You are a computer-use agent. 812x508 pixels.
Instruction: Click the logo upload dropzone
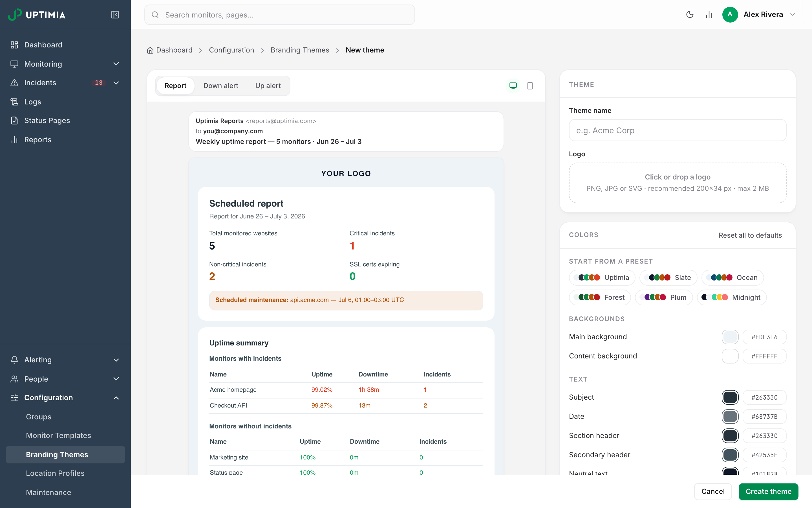(678, 183)
